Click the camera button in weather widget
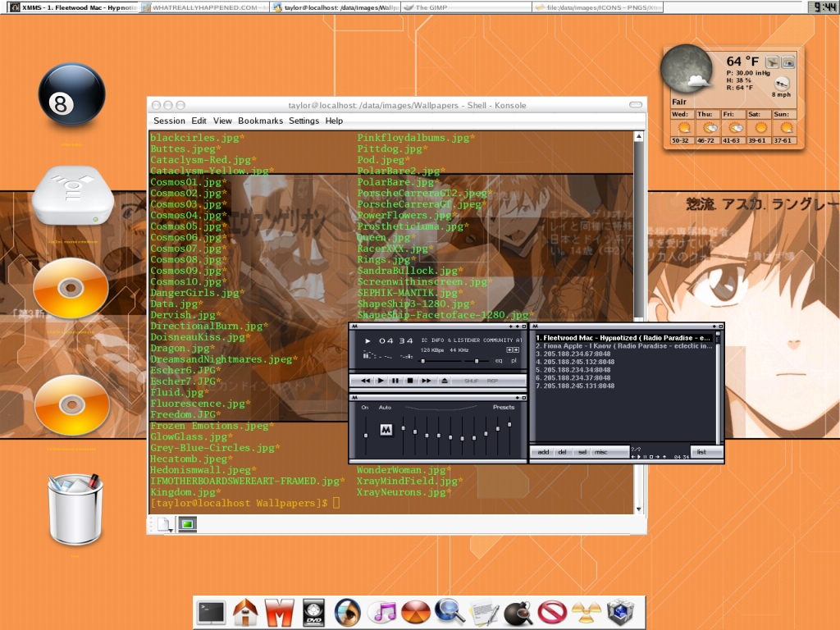Viewport: 840px width, 630px height. (788, 62)
